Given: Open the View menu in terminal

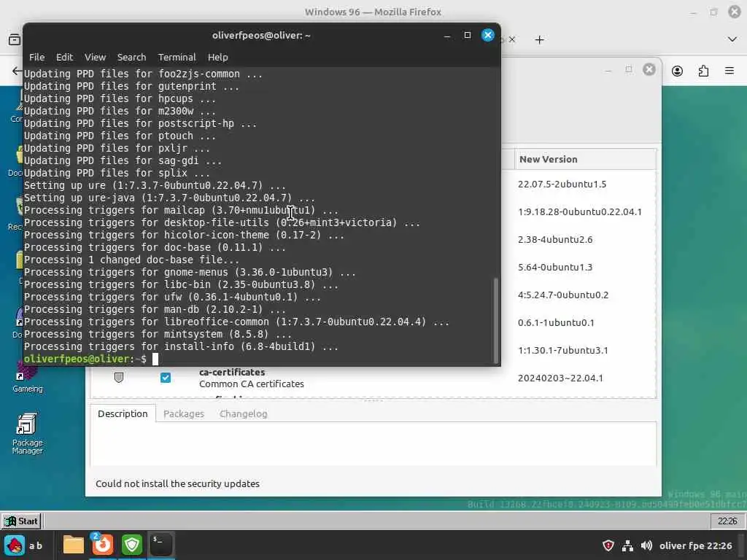Looking at the screenshot, I should (x=95, y=57).
